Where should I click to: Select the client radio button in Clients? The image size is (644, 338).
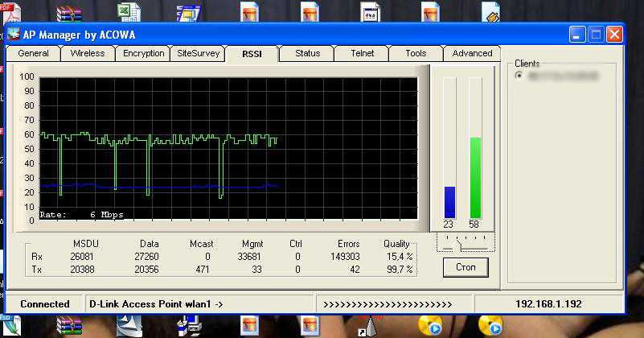point(519,76)
